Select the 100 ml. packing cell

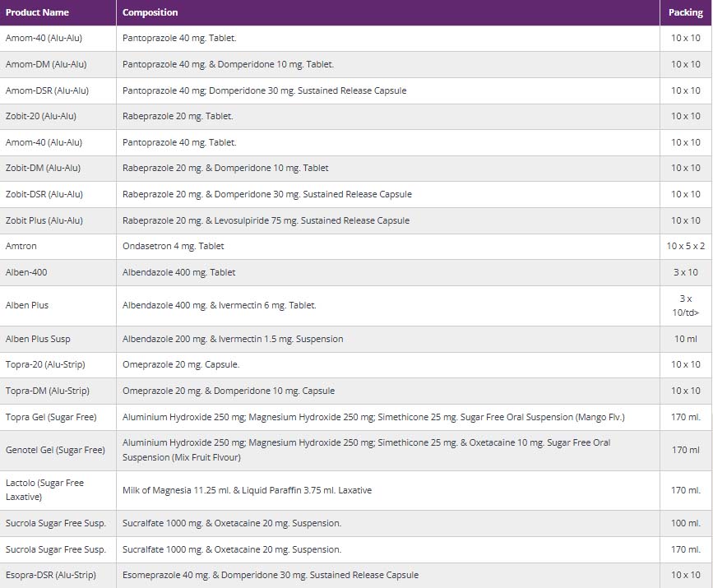click(x=685, y=523)
